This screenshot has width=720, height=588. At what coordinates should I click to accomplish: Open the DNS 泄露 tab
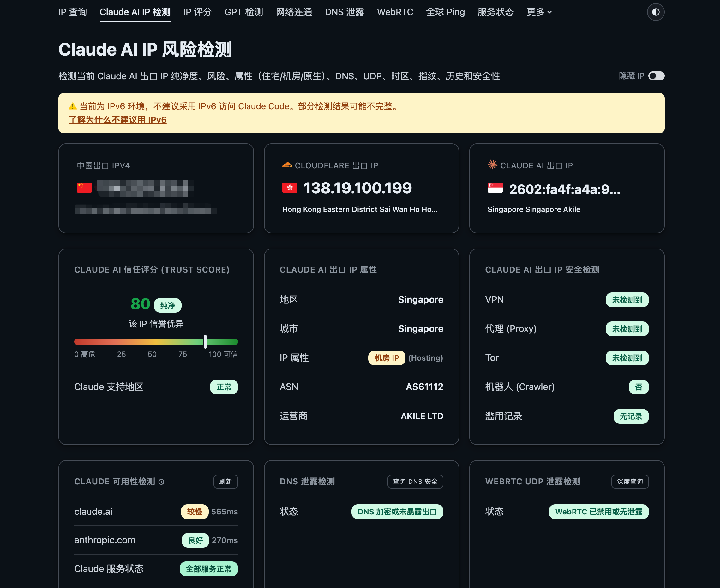(x=345, y=12)
